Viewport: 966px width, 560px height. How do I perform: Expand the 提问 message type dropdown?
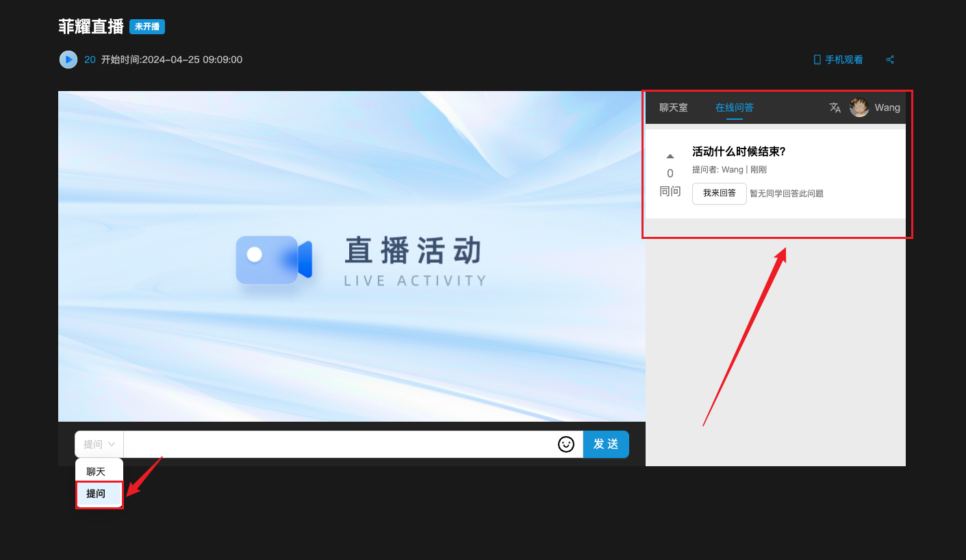point(99,444)
